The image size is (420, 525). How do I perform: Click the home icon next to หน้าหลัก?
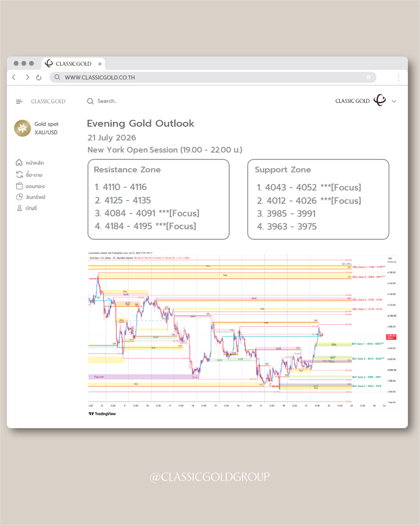tap(19, 162)
